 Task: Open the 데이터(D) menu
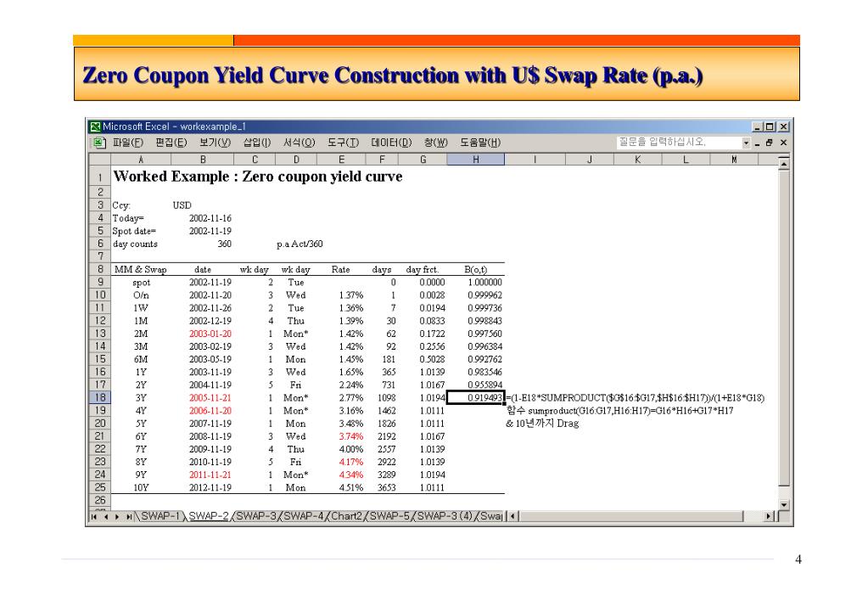tap(391, 143)
